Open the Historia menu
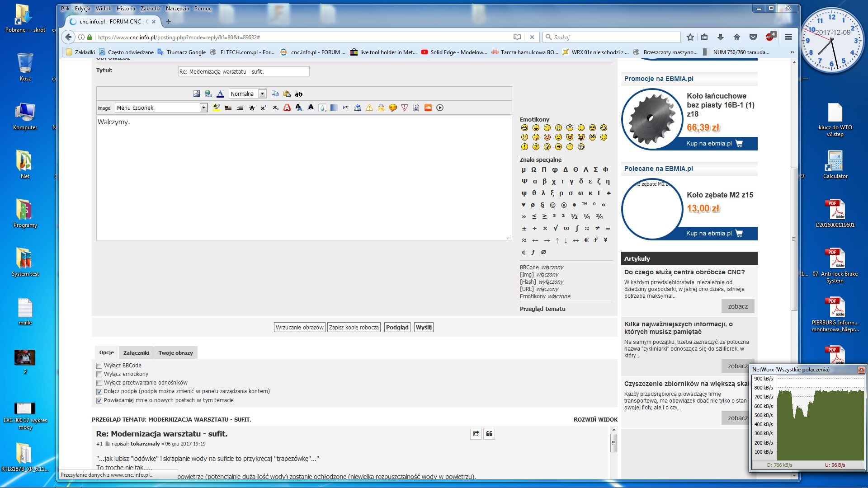The width and height of the screenshot is (868, 488). (x=126, y=9)
